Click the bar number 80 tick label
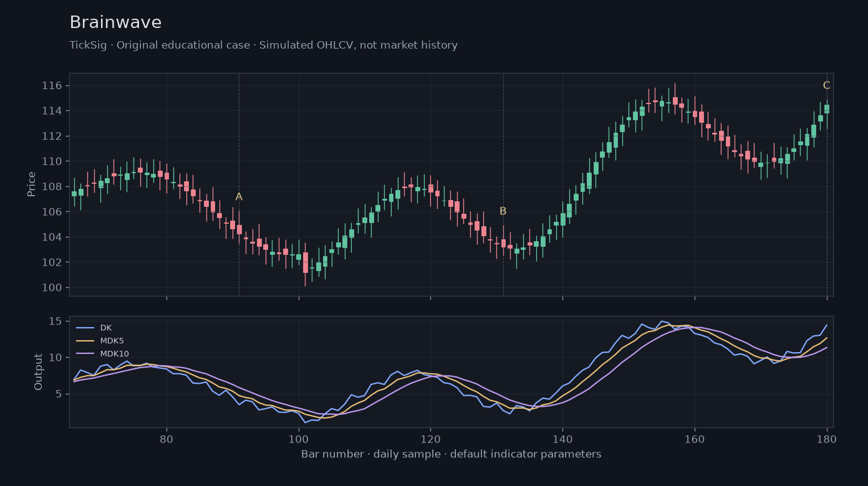 coord(166,439)
